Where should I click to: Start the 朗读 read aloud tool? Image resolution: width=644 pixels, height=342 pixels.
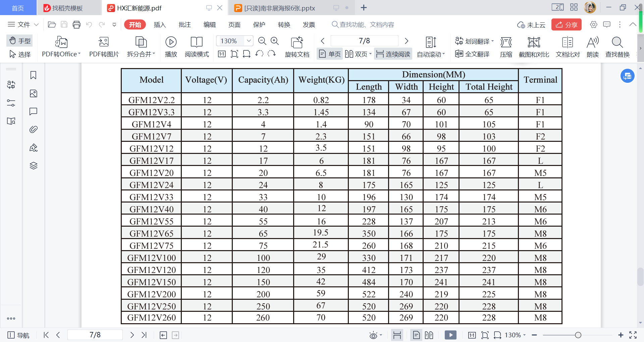click(592, 42)
